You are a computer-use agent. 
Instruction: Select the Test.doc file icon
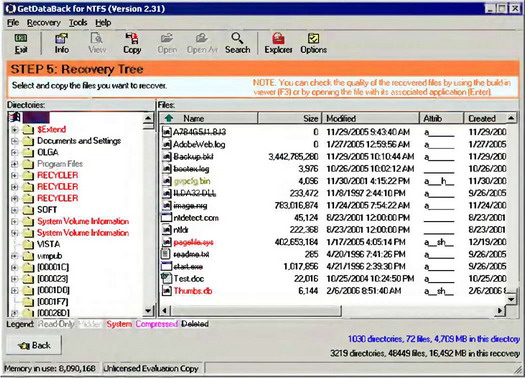(166, 279)
